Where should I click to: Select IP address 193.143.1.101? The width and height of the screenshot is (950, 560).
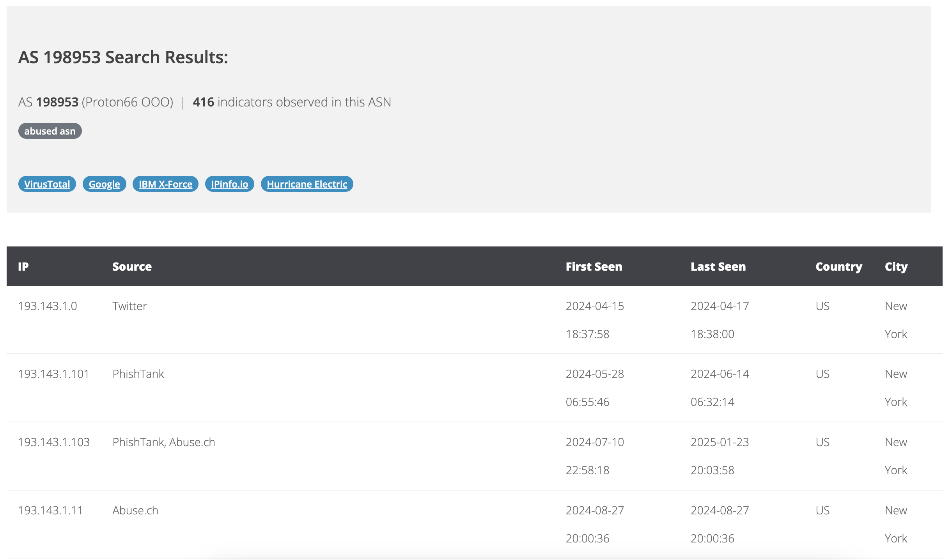[x=53, y=374]
